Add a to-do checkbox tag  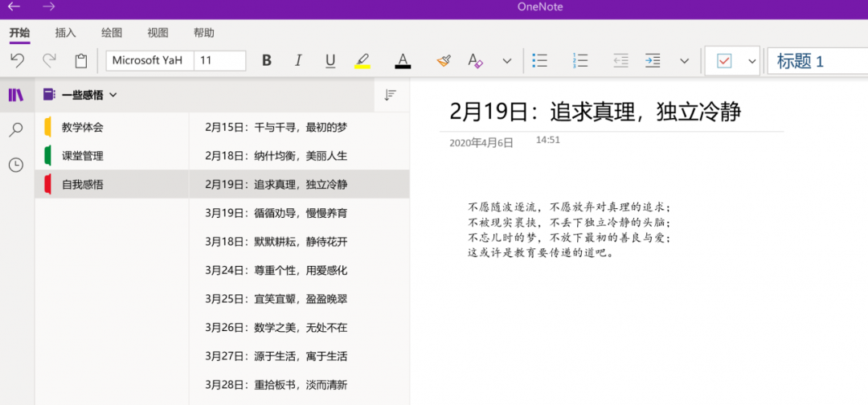click(724, 61)
